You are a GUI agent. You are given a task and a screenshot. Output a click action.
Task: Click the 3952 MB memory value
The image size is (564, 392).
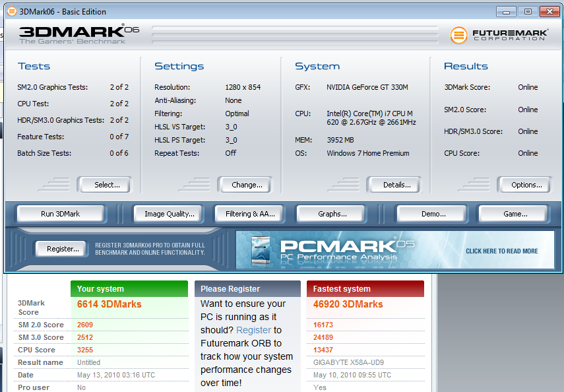[340, 140]
